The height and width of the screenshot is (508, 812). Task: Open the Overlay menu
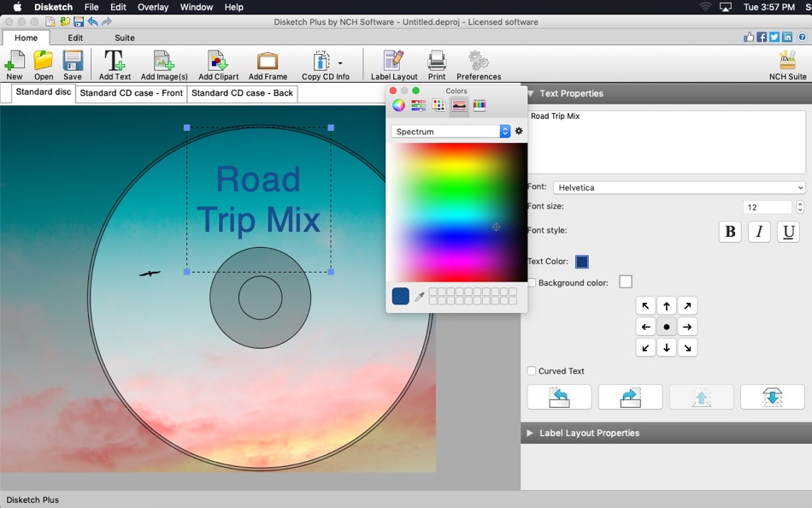[x=153, y=7]
